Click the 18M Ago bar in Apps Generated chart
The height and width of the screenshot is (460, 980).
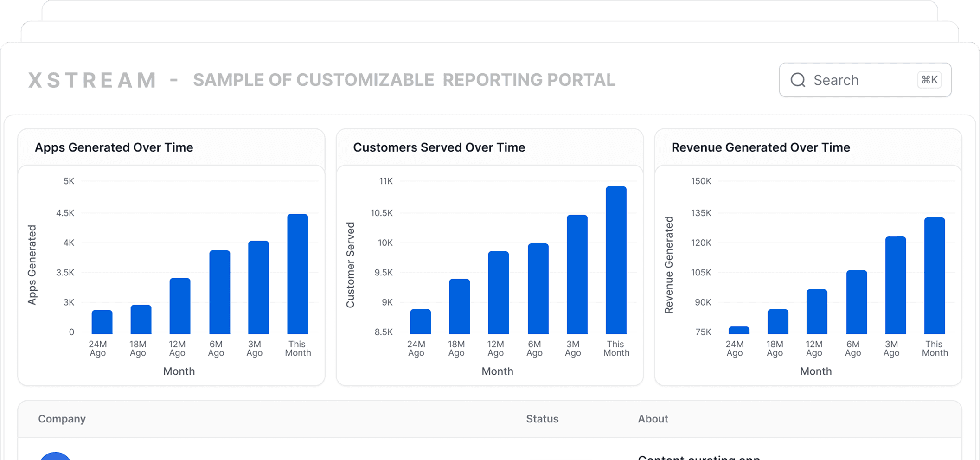tap(141, 319)
